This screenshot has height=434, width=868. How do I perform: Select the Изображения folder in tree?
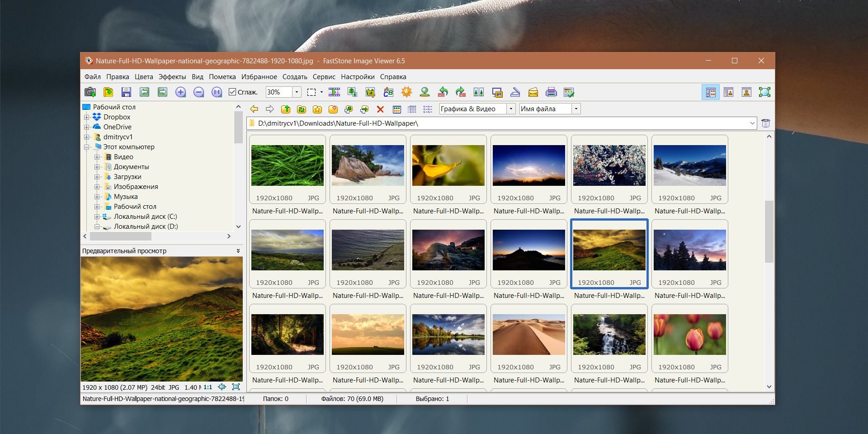click(x=136, y=187)
